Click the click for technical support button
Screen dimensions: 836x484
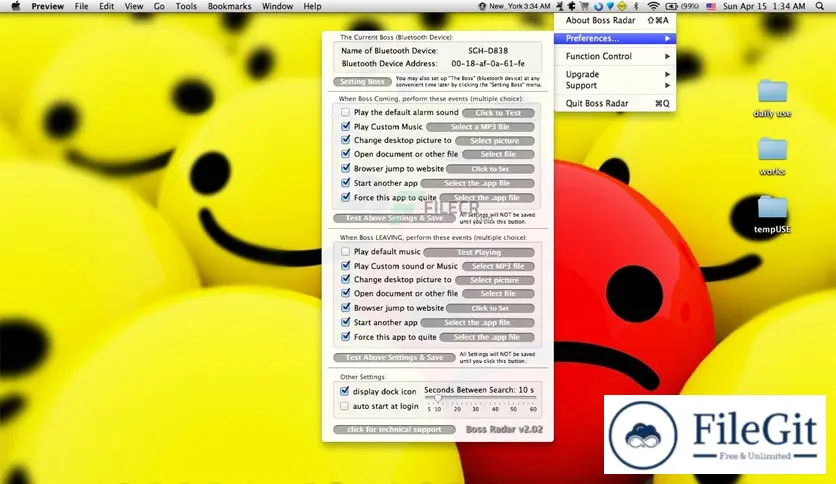(394, 429)
